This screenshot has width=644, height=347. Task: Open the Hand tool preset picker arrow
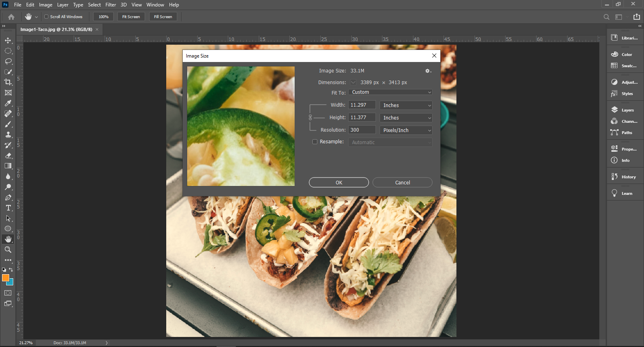[36, 17]
